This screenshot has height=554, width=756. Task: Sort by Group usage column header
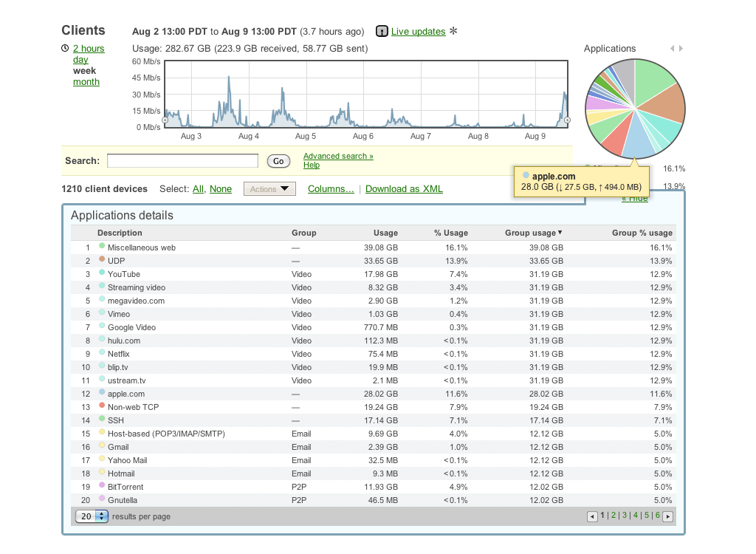530,233
